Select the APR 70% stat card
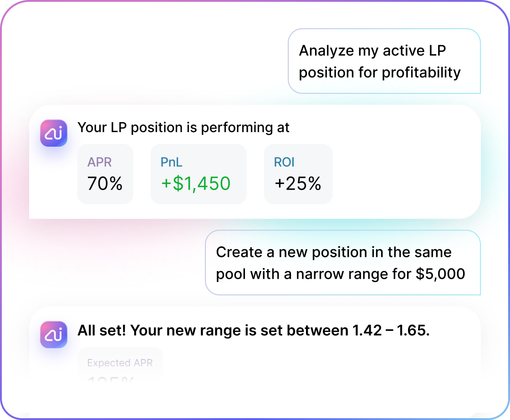Image resolution: width=510 pixels, height=420 pixels. (105, 174)
